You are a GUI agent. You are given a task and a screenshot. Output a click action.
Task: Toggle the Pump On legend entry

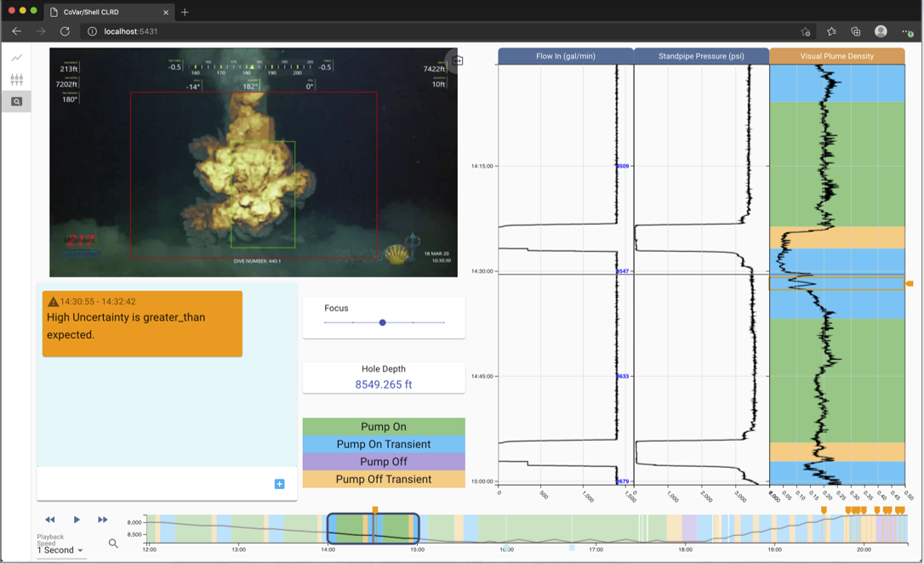(384, 426)
